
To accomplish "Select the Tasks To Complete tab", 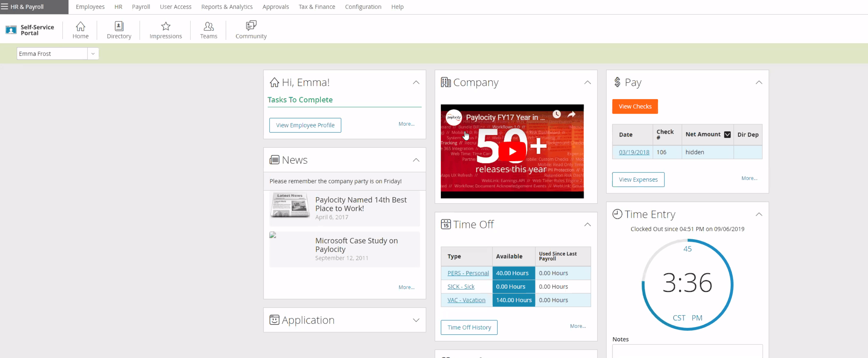I will (x=300, y=100).
